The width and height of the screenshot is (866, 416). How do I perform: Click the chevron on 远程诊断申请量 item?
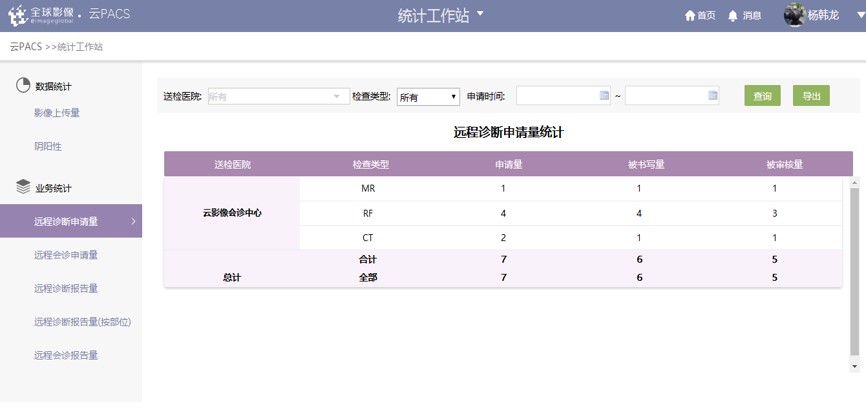coord(134,221)
